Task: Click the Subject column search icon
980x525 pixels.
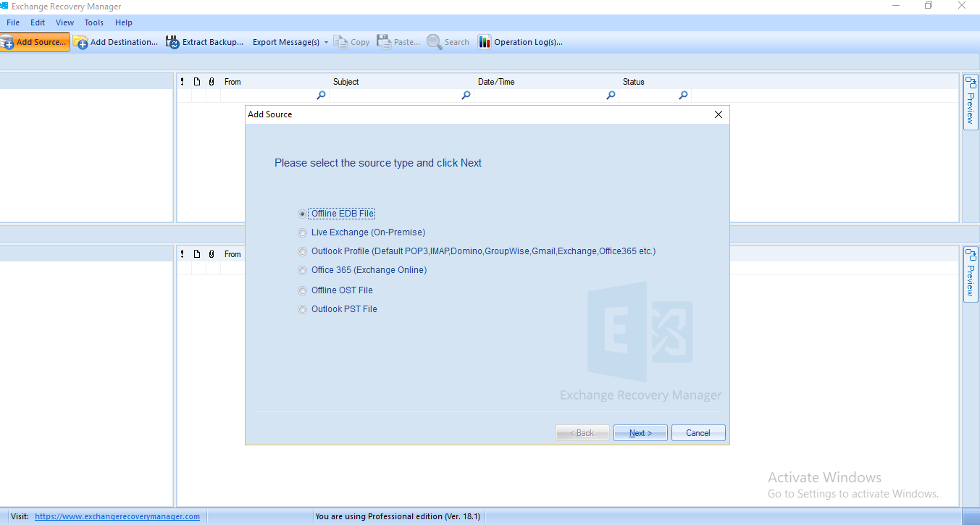Action: tap(466, 95)
